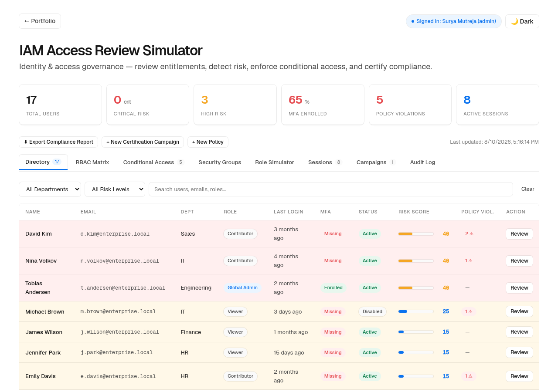
Task: Click email j.wilson@enterprise.local
Action: 120,332
